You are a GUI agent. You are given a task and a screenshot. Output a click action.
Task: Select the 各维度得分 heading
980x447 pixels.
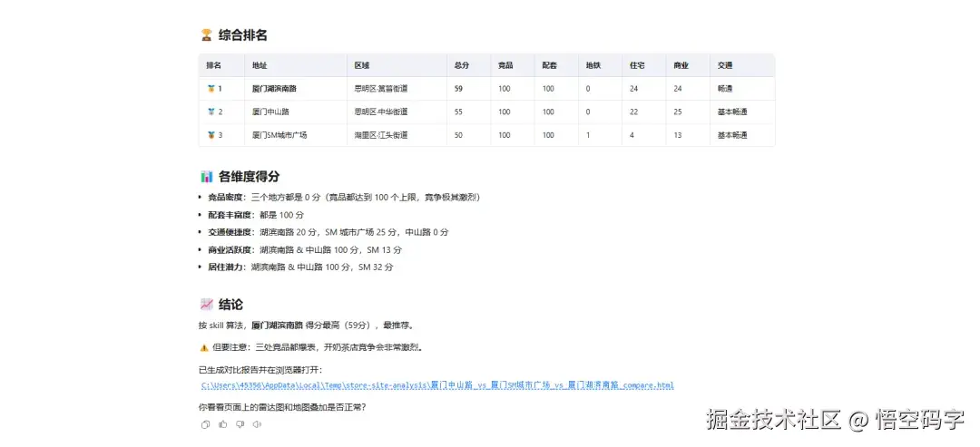coord(249,177)
